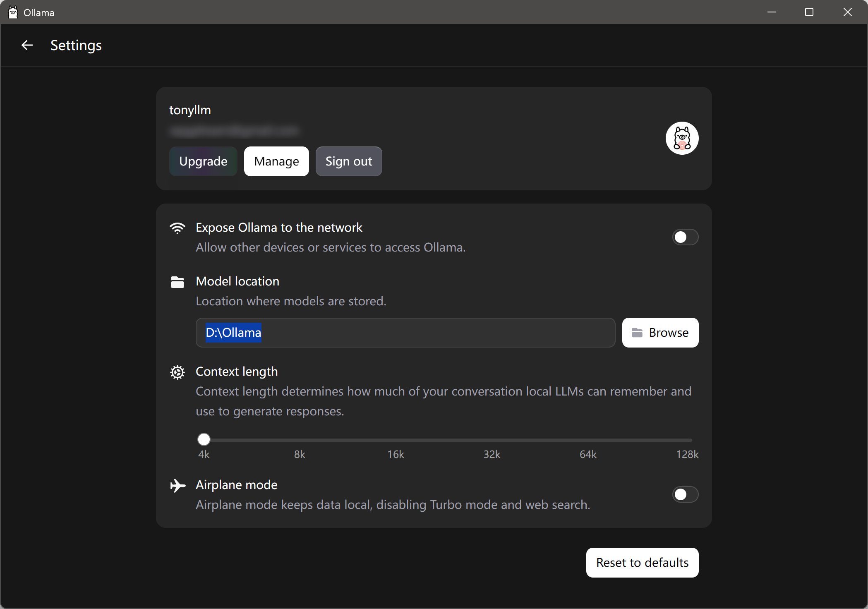Viewport: 868px width, 609px height.
Task: Open the llama profile avatar
Action: pyautogui.click(x=682, y=138)
